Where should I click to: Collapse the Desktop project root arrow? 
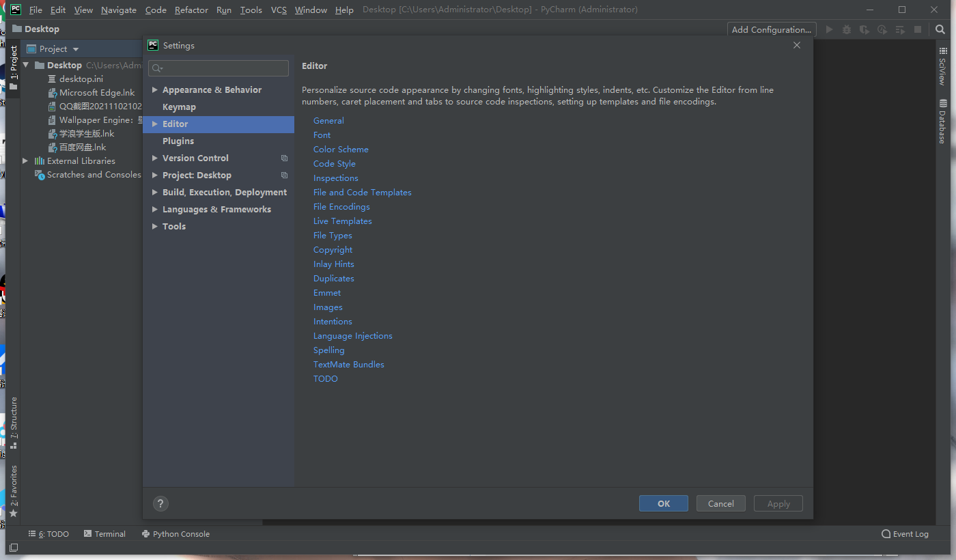[x=26, y=65]
